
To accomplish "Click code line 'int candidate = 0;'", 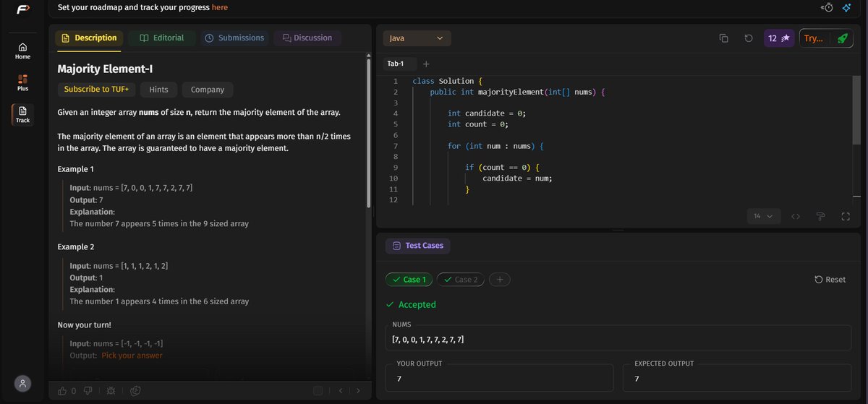I will [x=487, y=113].
